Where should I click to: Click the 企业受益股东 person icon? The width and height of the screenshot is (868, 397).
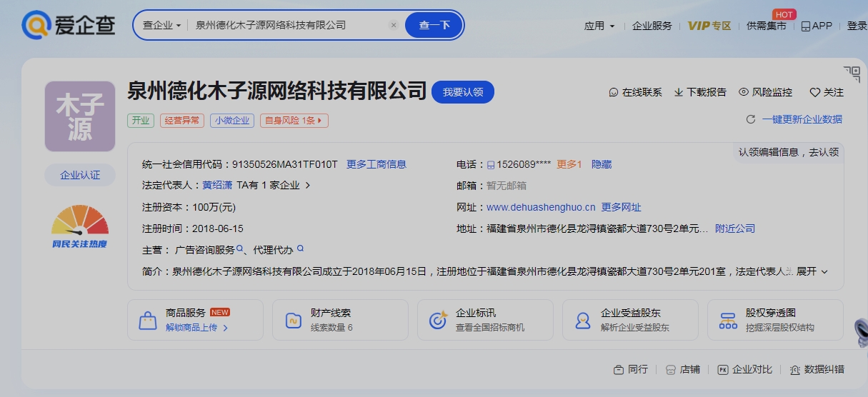tap(583, 320)
